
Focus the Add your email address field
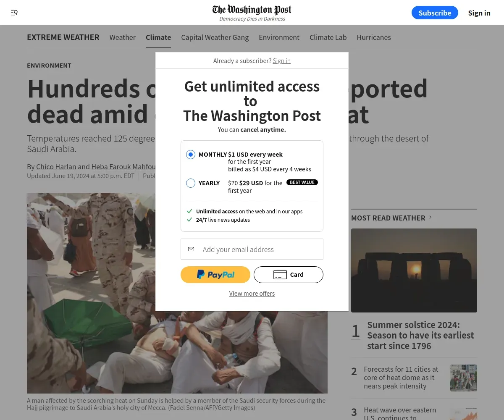(252, 249)
